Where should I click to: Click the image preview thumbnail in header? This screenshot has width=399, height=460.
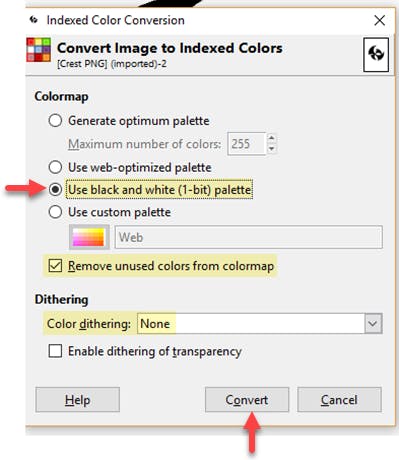click(376, 55)
